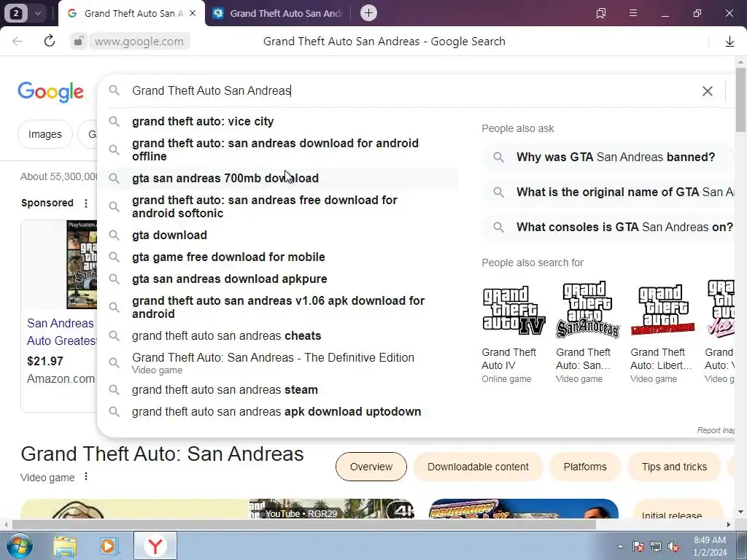Select suggestion free download for android softonic
Viewport: 747px width, 560px height.
click(278, 206)
